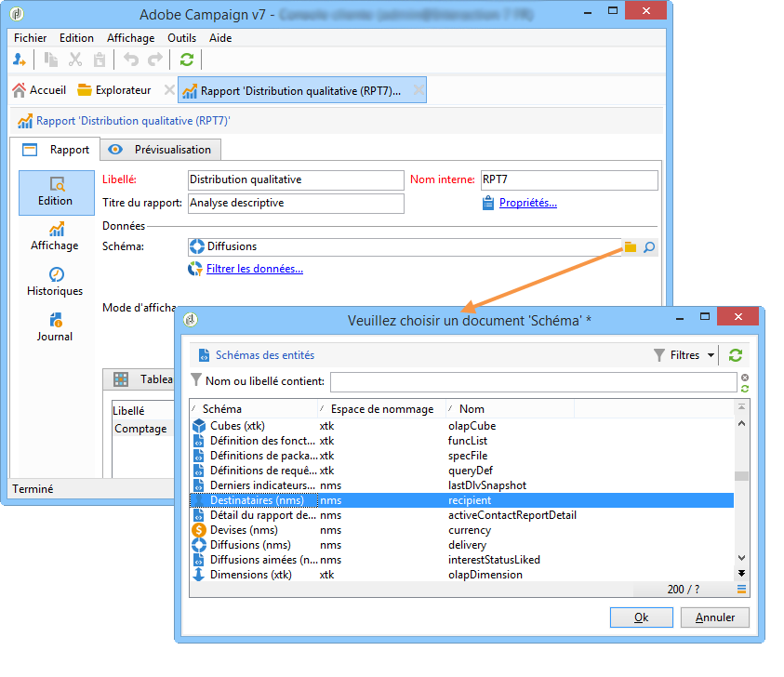Sort by the Nom column header

coord(510,409)
